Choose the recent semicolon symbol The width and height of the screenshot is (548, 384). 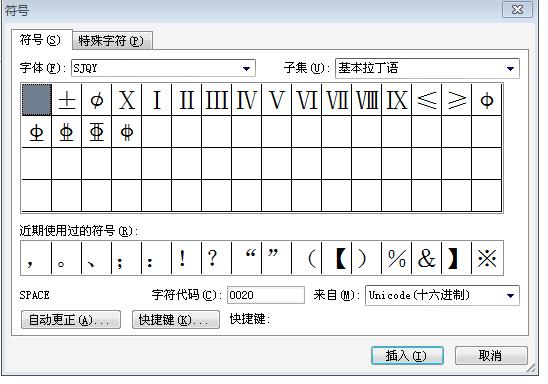point(127,258)
